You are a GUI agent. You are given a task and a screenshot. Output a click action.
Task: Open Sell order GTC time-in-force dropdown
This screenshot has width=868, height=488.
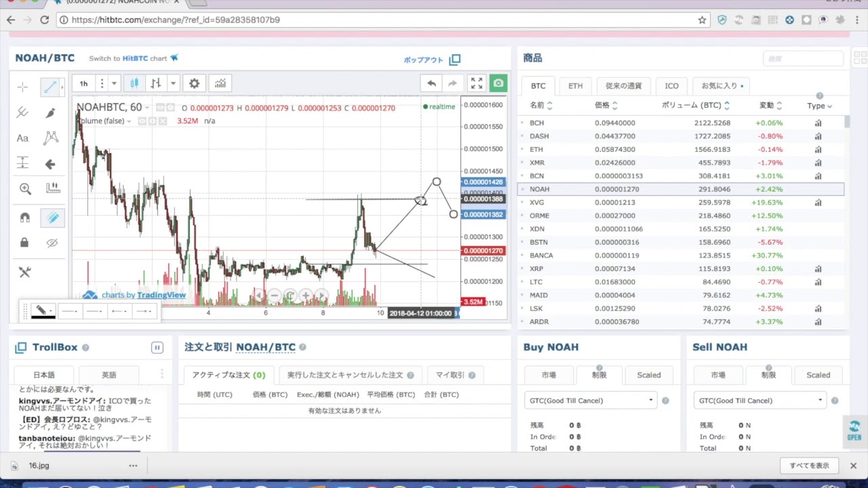pos(760,401)
